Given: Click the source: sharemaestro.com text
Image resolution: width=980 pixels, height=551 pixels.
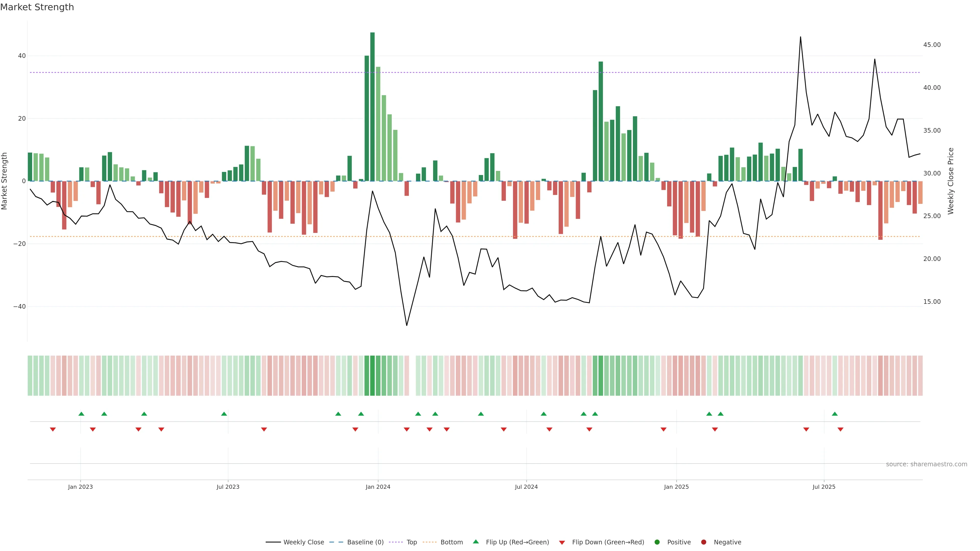Looking at the screenshot, I should 926,464.
